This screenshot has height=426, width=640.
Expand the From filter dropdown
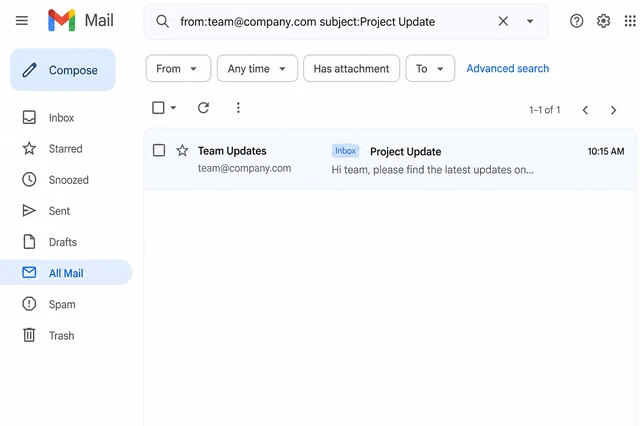(178, 69)
